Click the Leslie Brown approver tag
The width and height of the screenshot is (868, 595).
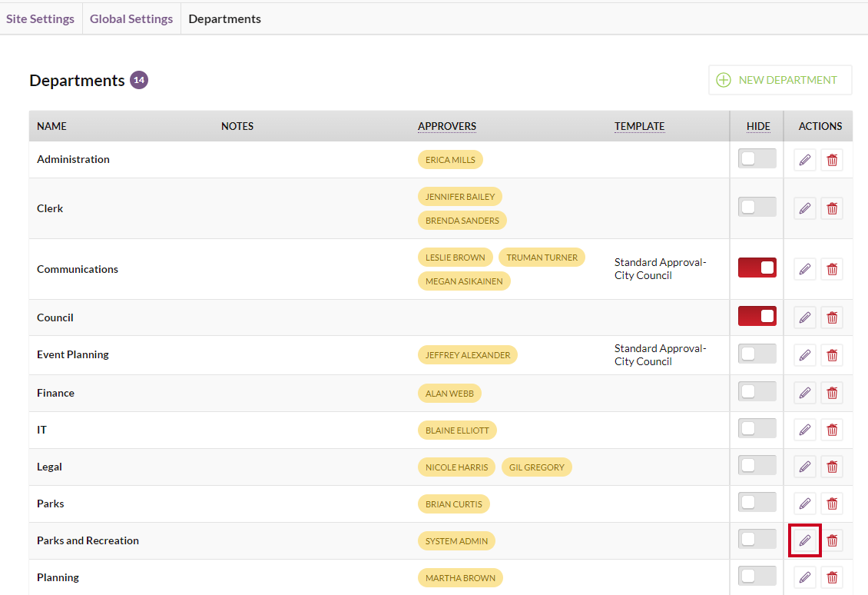coord(455,258)
